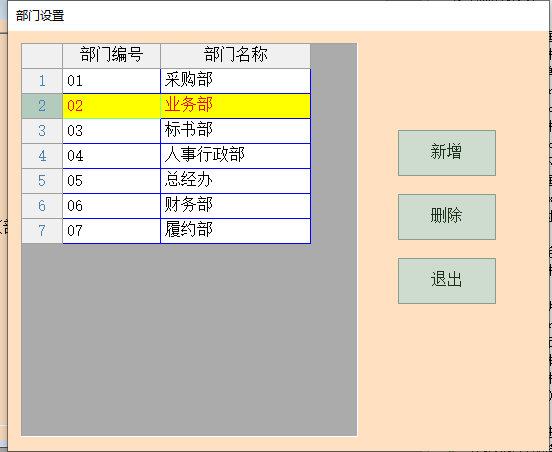
Task: Click the 新增 button
Action: (447, 153)
